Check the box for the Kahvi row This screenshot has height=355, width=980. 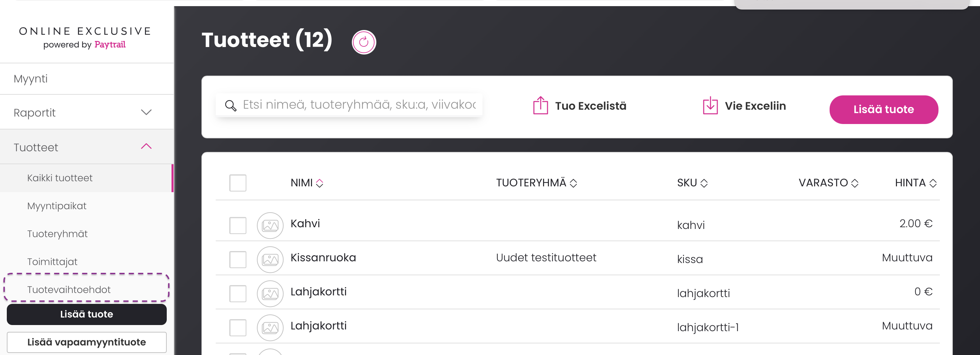[238, 226]
